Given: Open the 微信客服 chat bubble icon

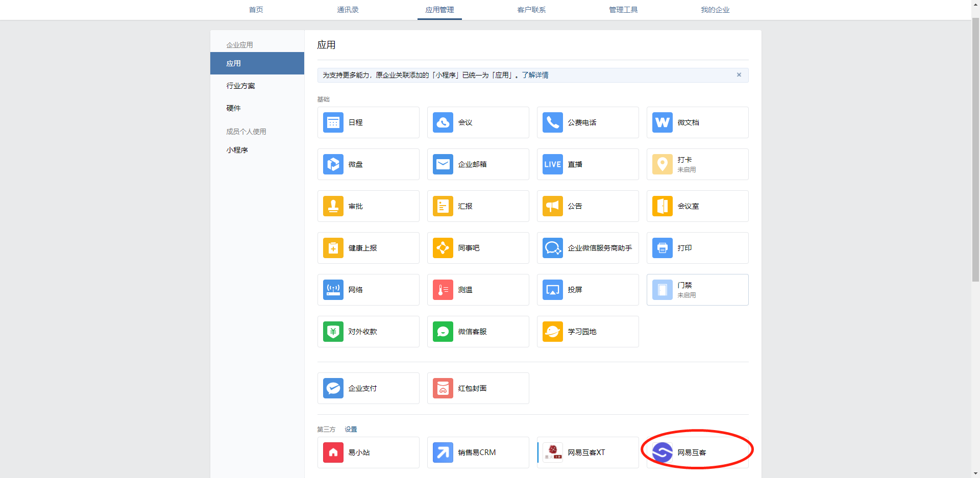Looking at the screenshot, I should [443, 332].
